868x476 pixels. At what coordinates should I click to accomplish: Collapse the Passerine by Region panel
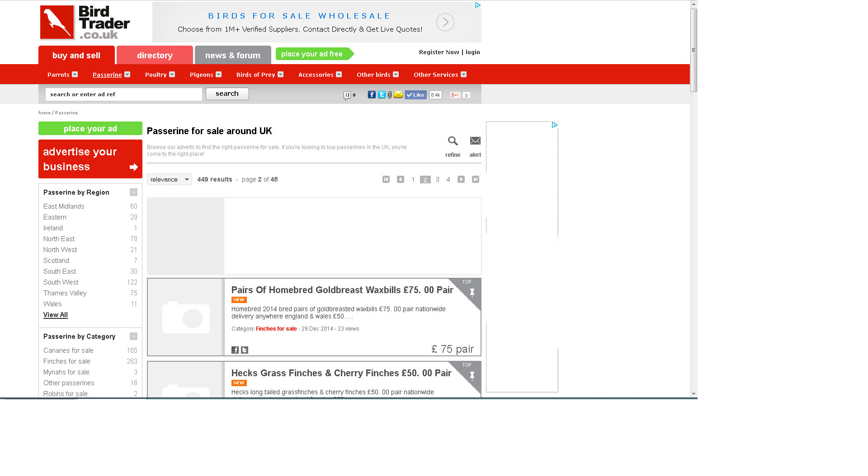coord(133,192)
